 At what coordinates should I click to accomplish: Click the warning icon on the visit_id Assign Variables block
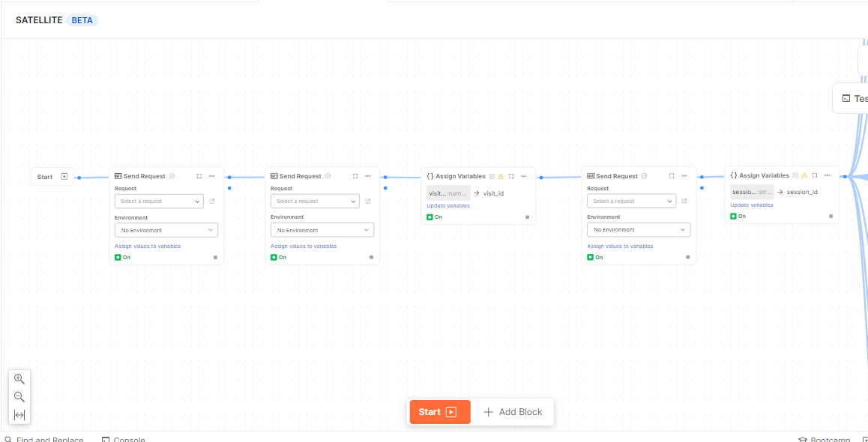click(501, 175)
